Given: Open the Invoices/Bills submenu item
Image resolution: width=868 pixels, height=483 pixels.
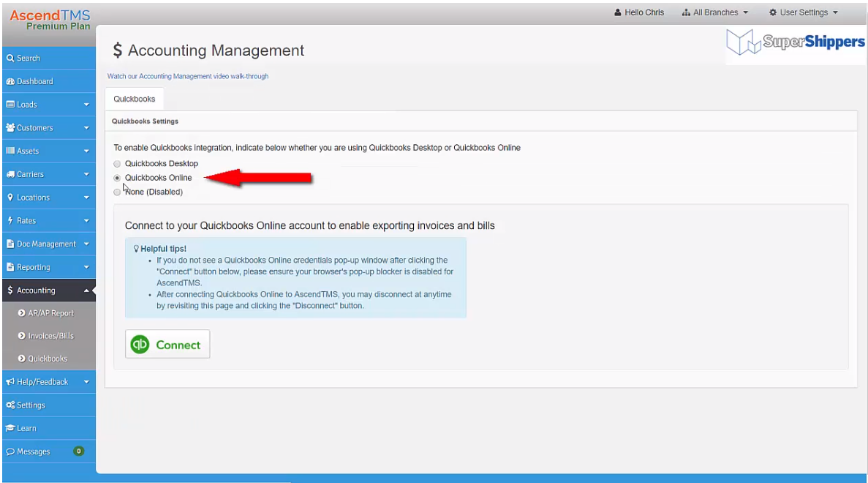Looking at the screenshot, I should pyautogui.click(x=49, y=336).
